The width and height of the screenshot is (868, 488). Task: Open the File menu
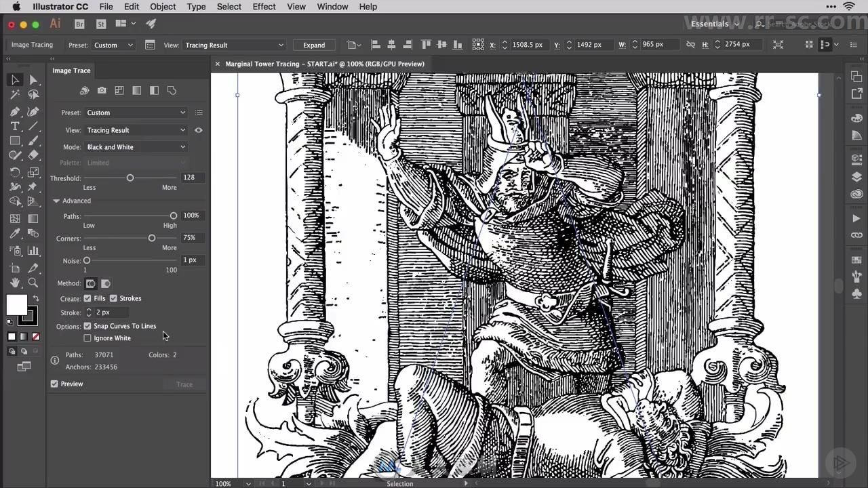click(x=106, y=7)
